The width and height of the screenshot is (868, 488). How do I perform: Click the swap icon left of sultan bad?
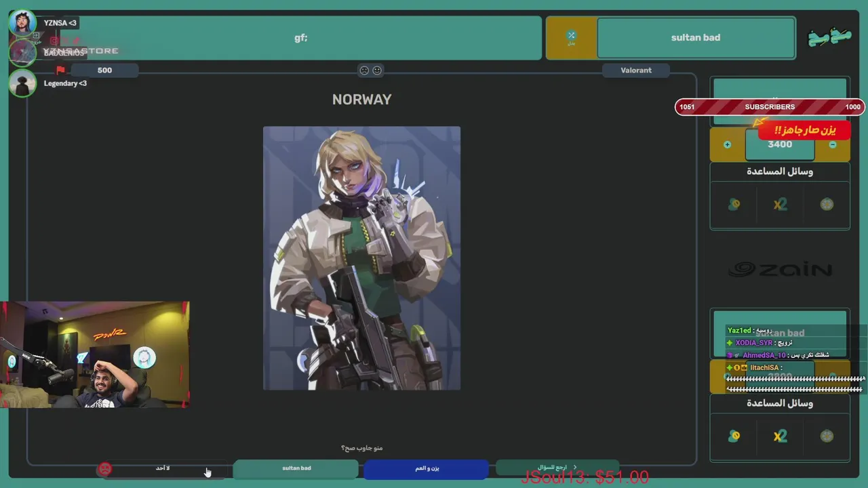[x=571, y=37]
